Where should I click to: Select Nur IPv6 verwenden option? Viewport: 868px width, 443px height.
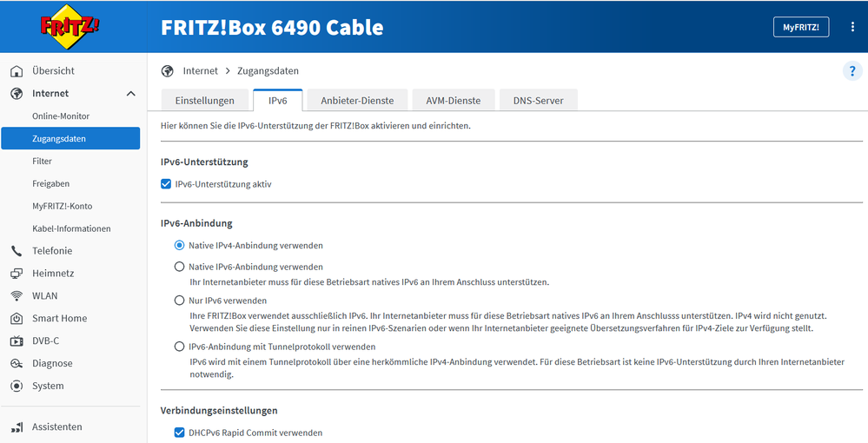tap(180, 301)
